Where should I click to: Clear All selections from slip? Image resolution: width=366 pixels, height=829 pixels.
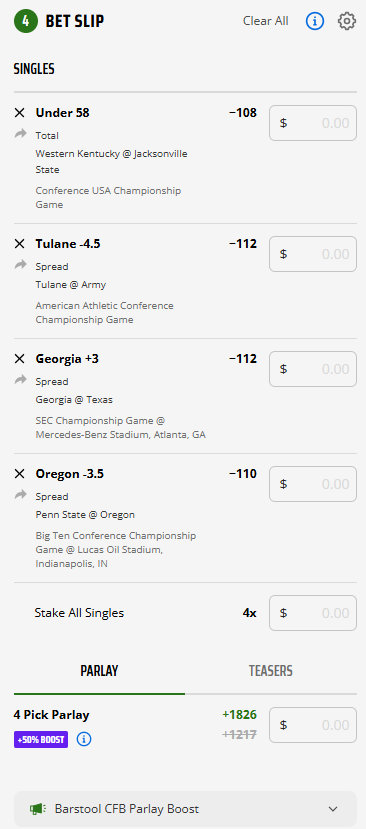click(266, 21)
